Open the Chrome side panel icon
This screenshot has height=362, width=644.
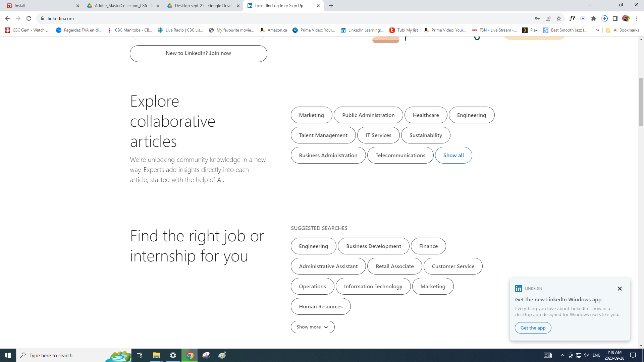tap(615, 18)
